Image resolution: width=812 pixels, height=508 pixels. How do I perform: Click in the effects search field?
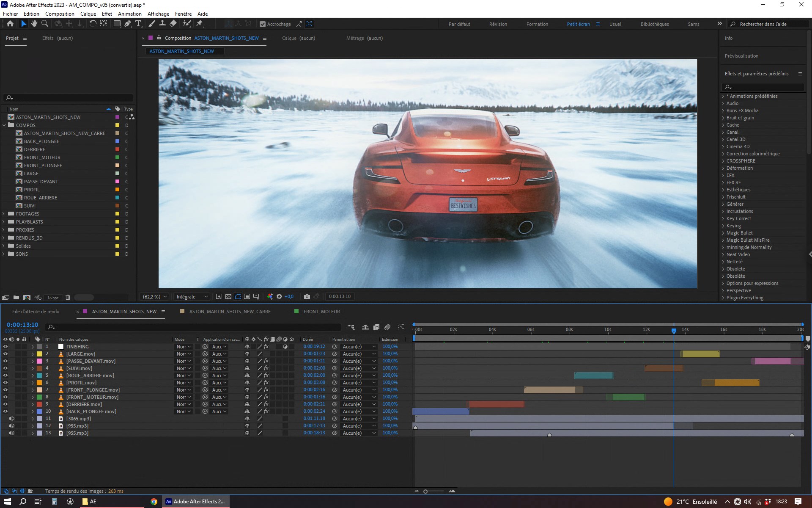[763, 87]
